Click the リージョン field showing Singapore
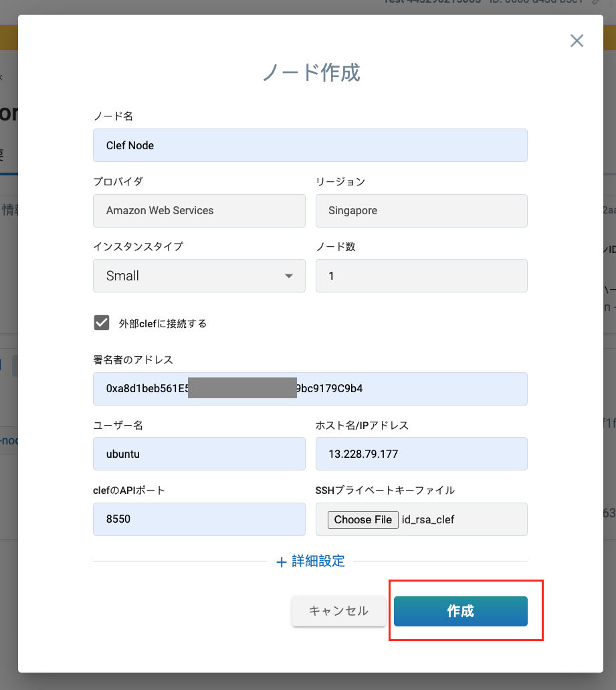 pyautogui.click(x=421, y=211)
